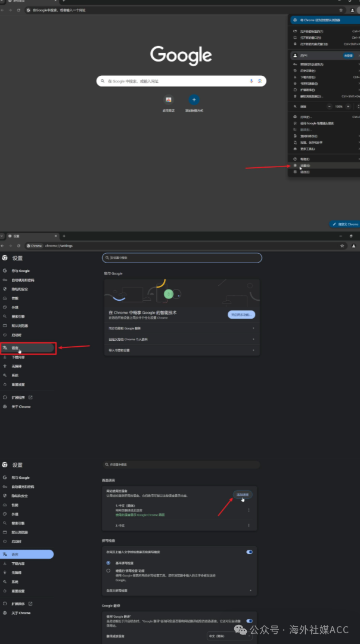
Task: Open new tab with plus in chrome://settings window
Action: tap(64, 236)
